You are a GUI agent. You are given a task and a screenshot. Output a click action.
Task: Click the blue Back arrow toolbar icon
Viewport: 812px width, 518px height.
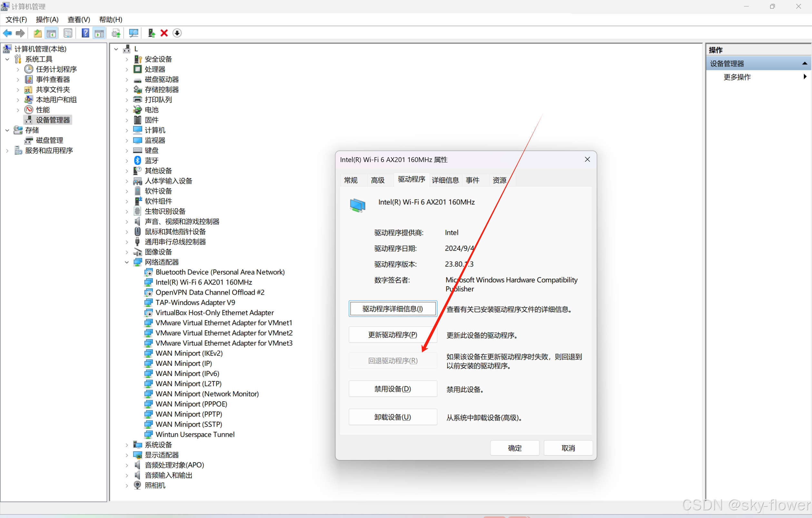(7, 33)
